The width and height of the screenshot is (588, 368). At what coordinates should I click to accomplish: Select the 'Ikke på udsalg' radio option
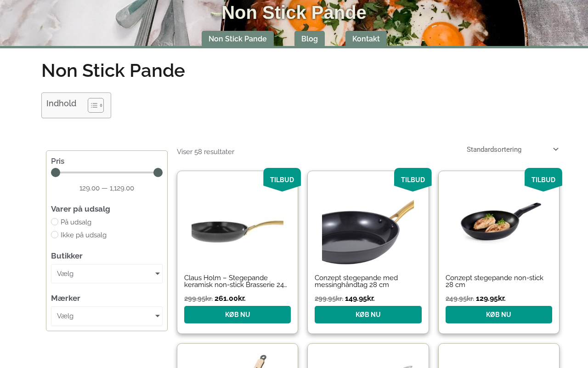55,235
